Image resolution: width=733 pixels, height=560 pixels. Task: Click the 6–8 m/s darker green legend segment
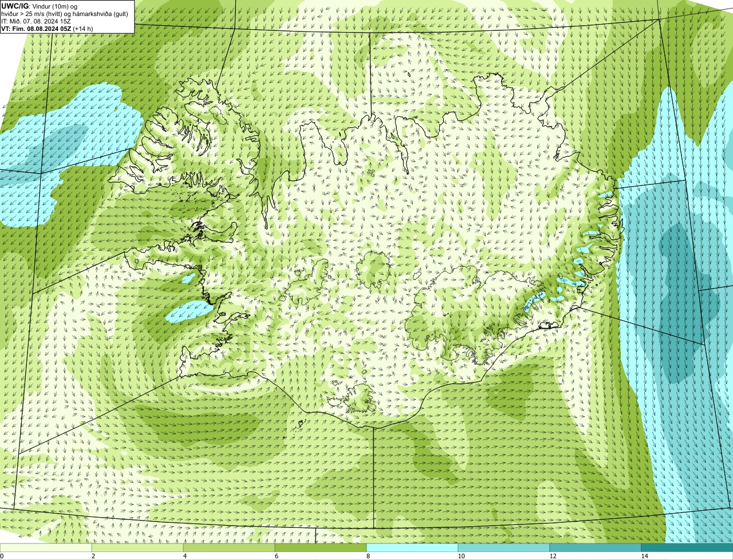pos(321,547)
